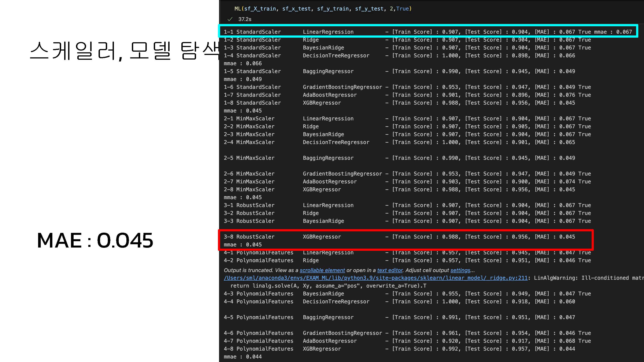Click the 'True' argument in the code cell
The width and height of the screenshot is (644, 362).
click(402, 9)
